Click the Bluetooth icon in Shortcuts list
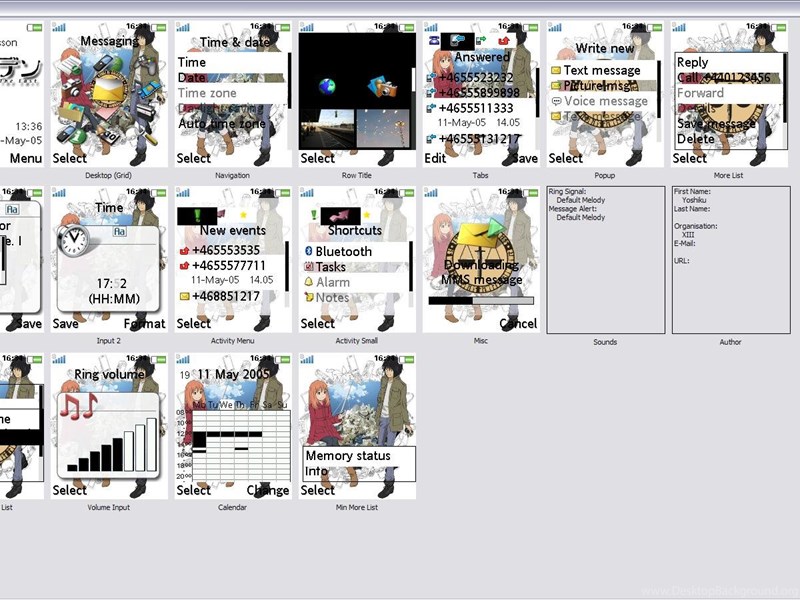The width and height of the screenshot is (800, 600). (x=310, y=252)
